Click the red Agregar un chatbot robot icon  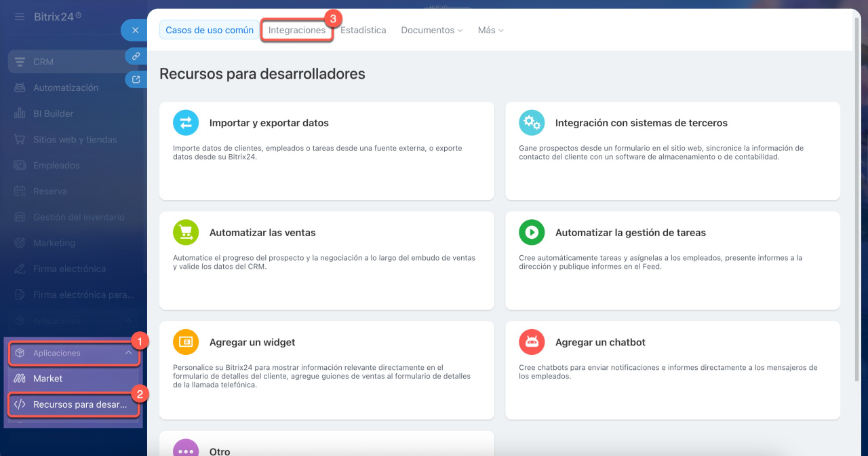(x=532, y=342)
